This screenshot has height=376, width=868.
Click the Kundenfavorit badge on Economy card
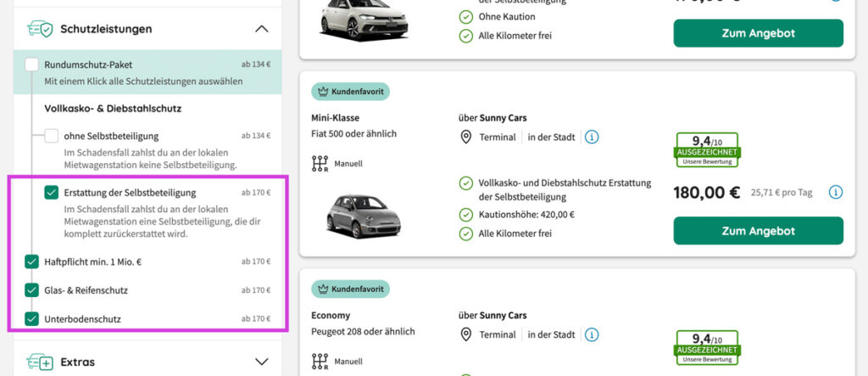(x=350, y=289)
